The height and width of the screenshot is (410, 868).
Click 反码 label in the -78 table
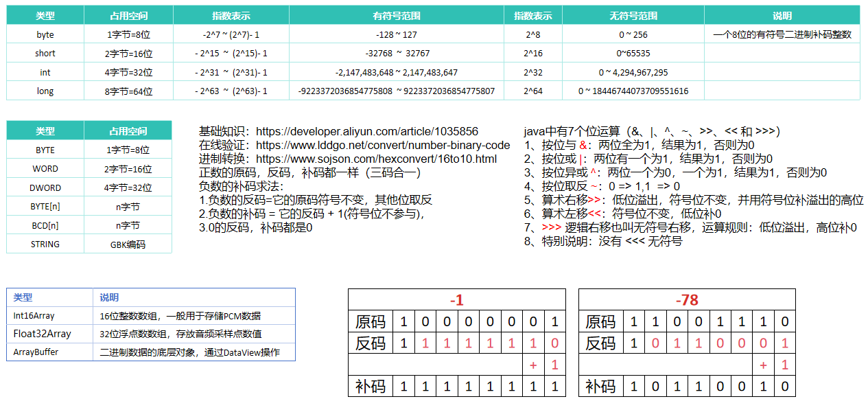click(x=601, y=343)
